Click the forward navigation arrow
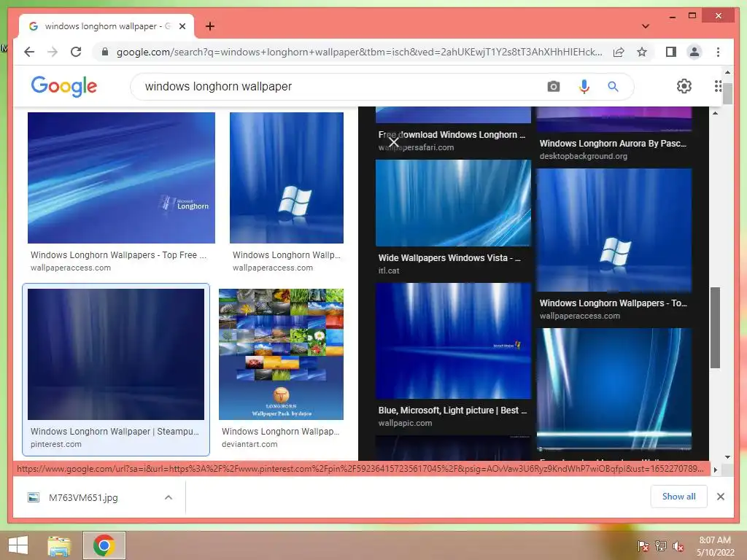This screenshot has height=560, width=747. (53, 52)
